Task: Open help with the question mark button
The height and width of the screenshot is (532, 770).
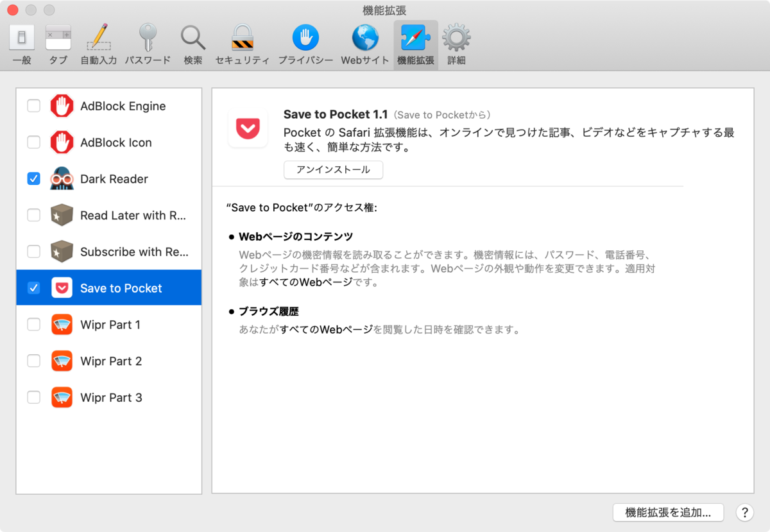Action: click(744, 513)
